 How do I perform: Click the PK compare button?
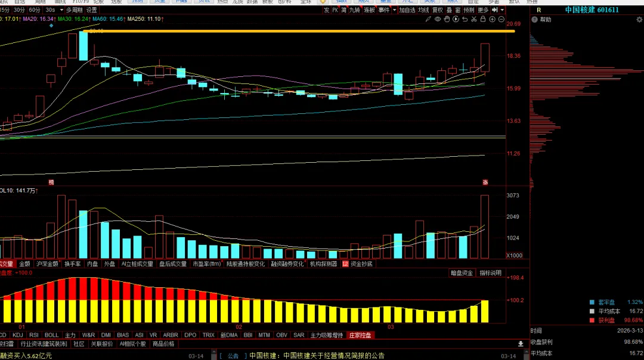click(335, 10)
